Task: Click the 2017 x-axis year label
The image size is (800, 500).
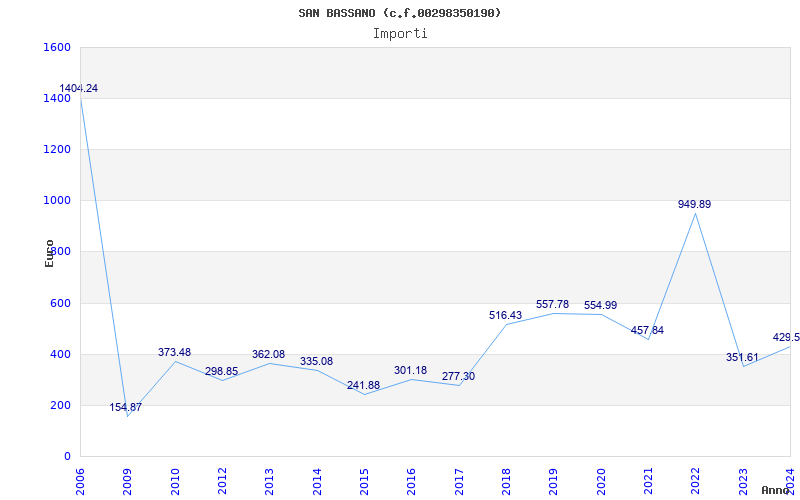Action: pos(459,481)
